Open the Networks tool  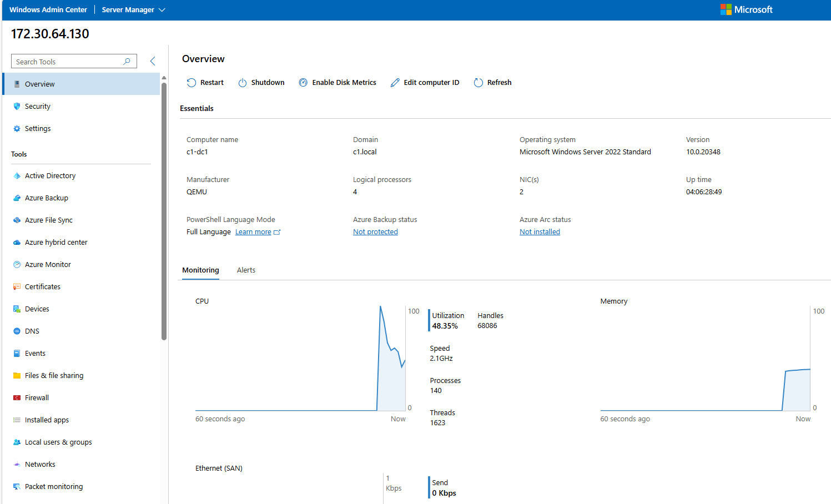tap(39, 464)
